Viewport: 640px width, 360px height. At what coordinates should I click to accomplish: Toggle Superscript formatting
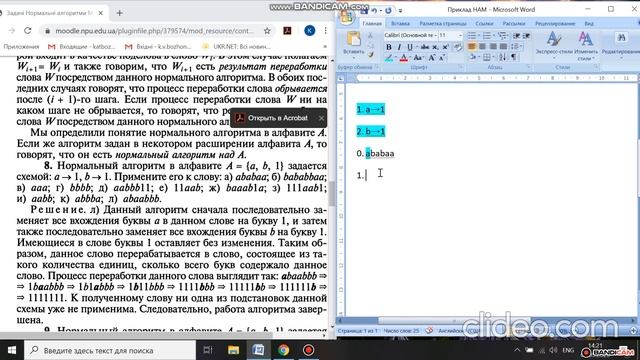click(445, 47)
